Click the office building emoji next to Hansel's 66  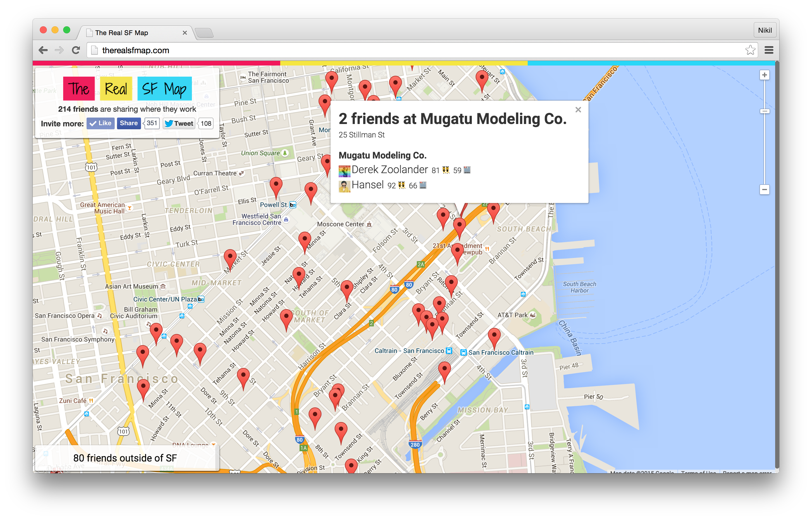click(x=423, y=185)
